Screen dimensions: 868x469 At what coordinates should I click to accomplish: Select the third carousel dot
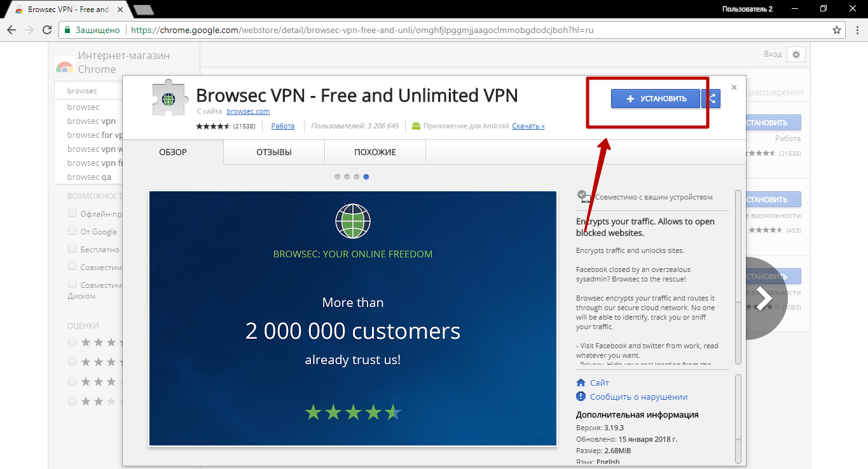(x=357, y=177)
